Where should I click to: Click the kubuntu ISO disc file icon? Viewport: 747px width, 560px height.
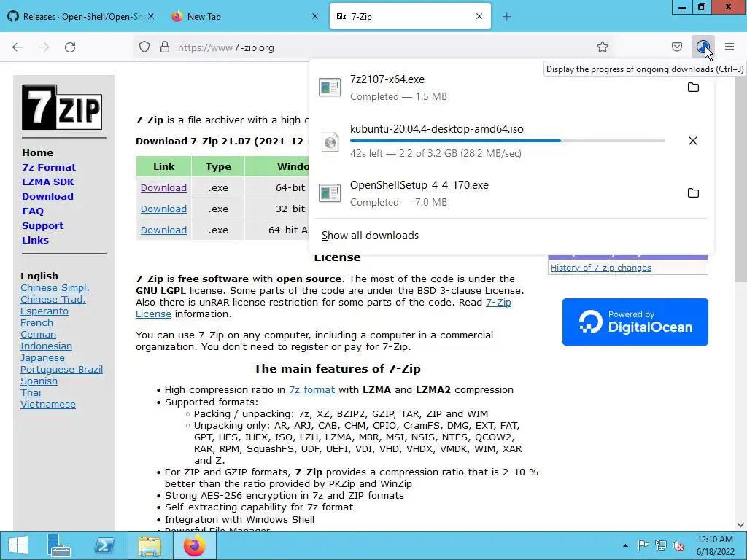point(330,141)
